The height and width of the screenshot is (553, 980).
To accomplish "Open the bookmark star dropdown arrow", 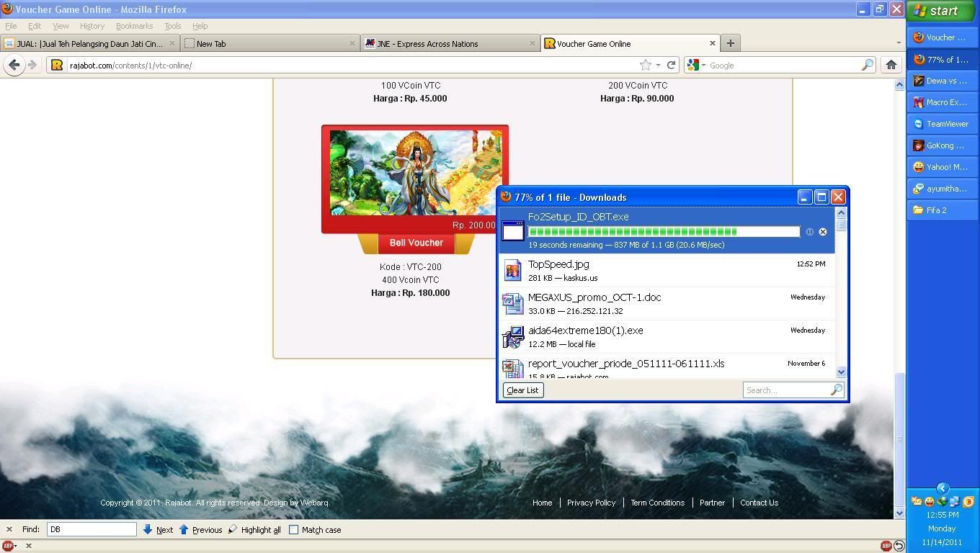I will click(658, 65).
